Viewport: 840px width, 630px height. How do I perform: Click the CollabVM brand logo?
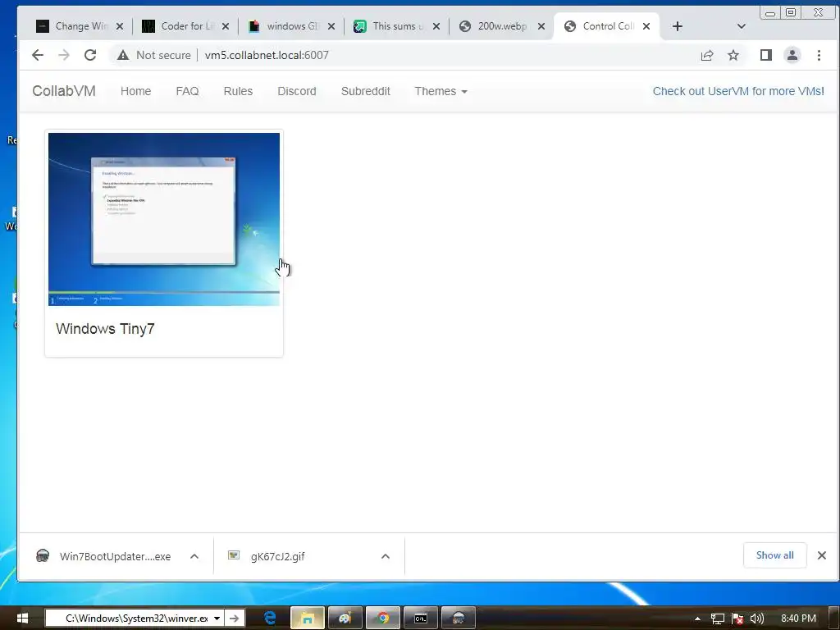[64, 91]
